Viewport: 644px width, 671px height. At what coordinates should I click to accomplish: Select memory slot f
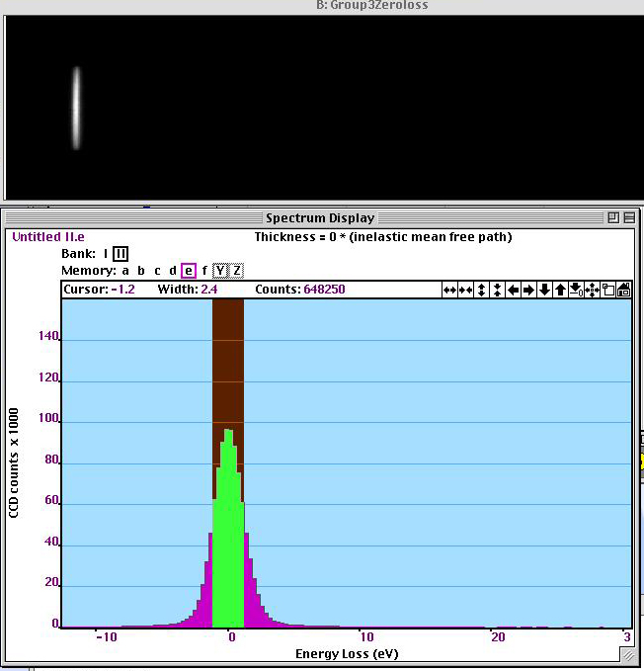coord(204,271)
